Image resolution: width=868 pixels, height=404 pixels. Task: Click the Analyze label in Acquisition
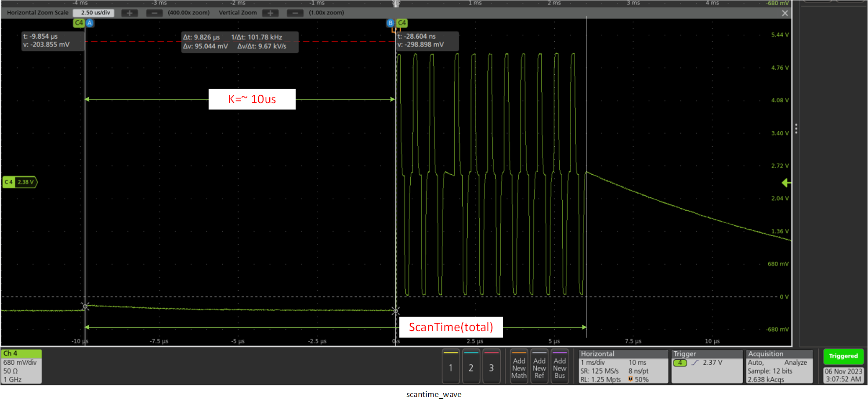796,363
